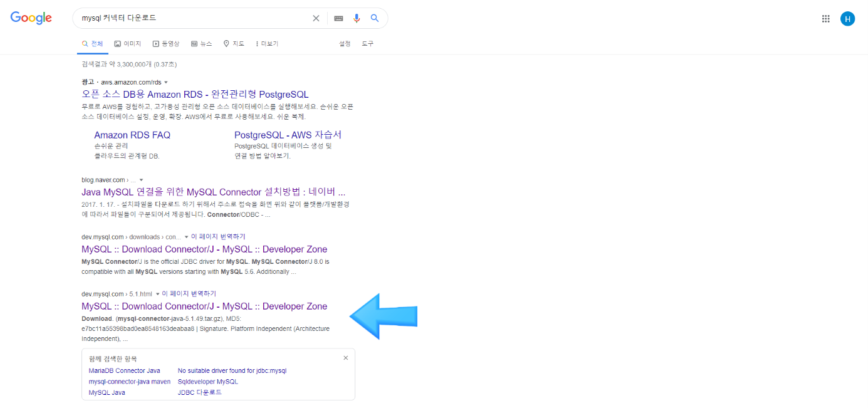The image size is (868, 408).
Task: Expand dropdown arrow beside dev.mysql.com downloads result
Action: tap(186, 237)
